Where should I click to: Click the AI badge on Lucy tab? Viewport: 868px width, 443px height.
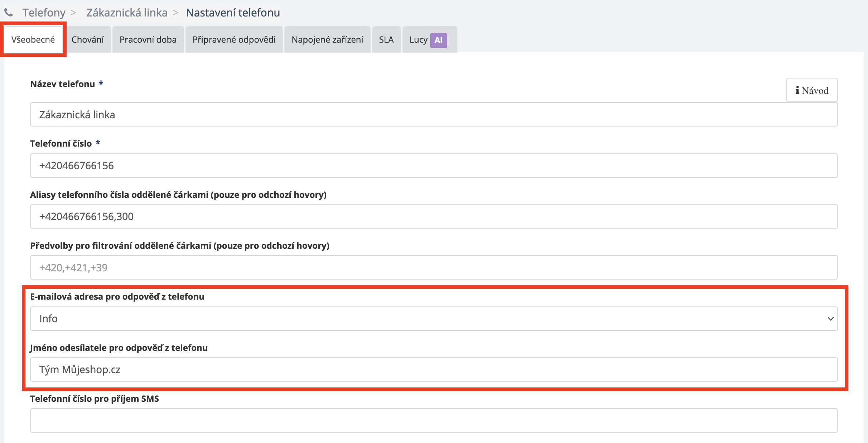pyautogui.click(x=438, y=40)
